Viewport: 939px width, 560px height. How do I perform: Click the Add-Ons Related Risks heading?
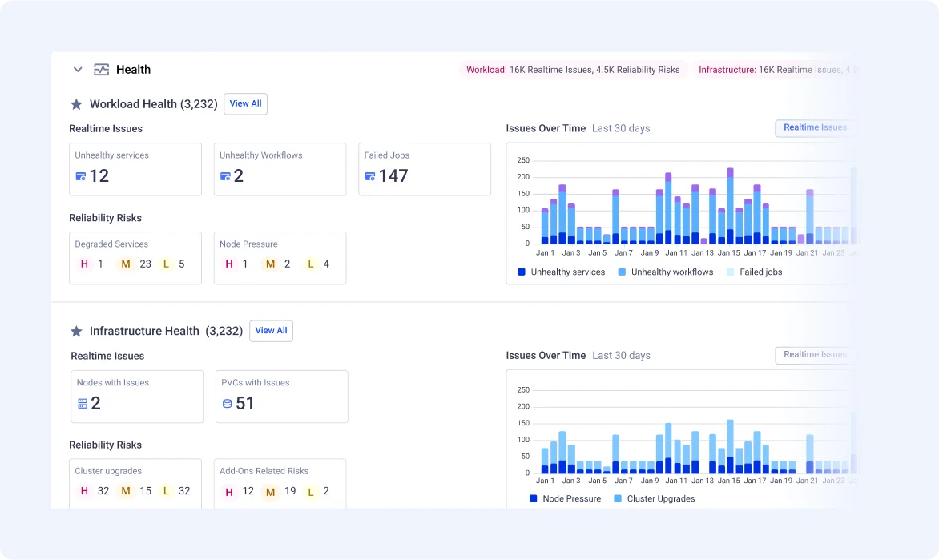[264, 471]
